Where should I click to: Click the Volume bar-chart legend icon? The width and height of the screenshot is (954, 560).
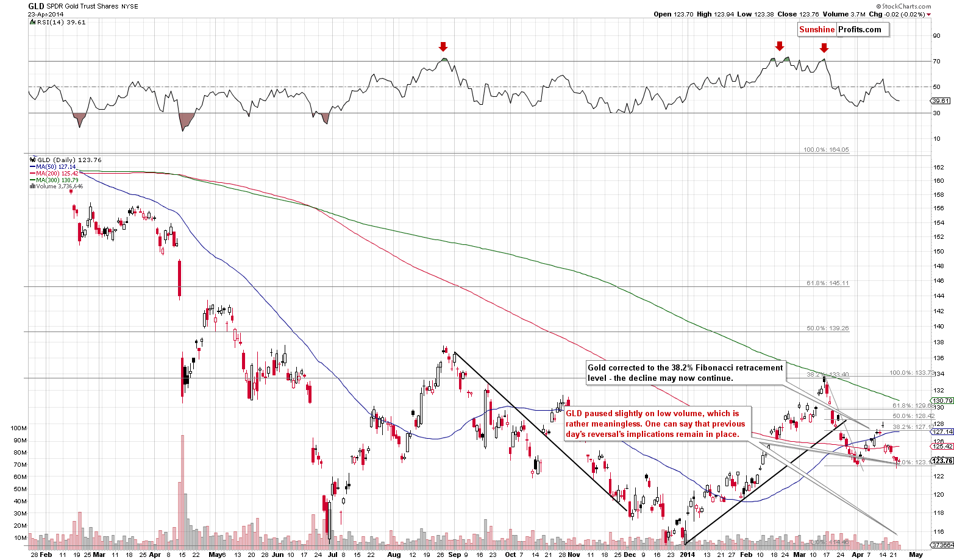pos(32,186)
